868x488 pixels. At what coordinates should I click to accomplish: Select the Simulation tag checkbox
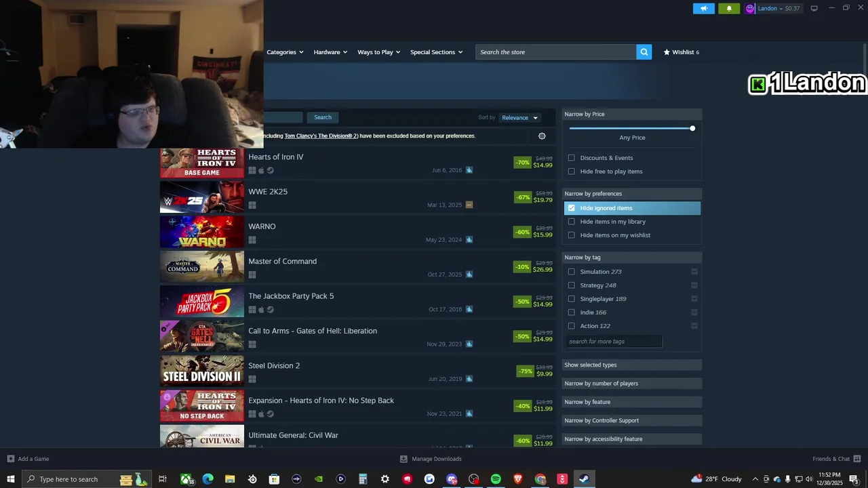571,272
